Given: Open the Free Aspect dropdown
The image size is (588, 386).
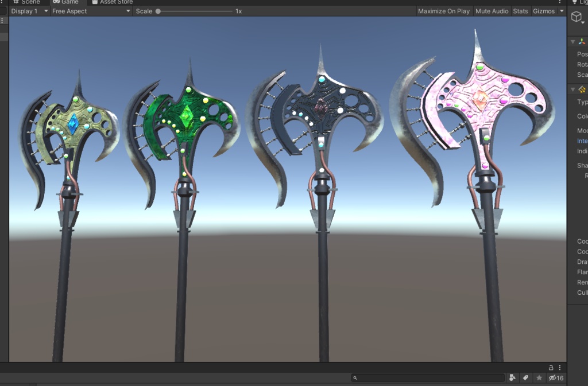Looking at the screenshot, I should (x=89, y=10).
